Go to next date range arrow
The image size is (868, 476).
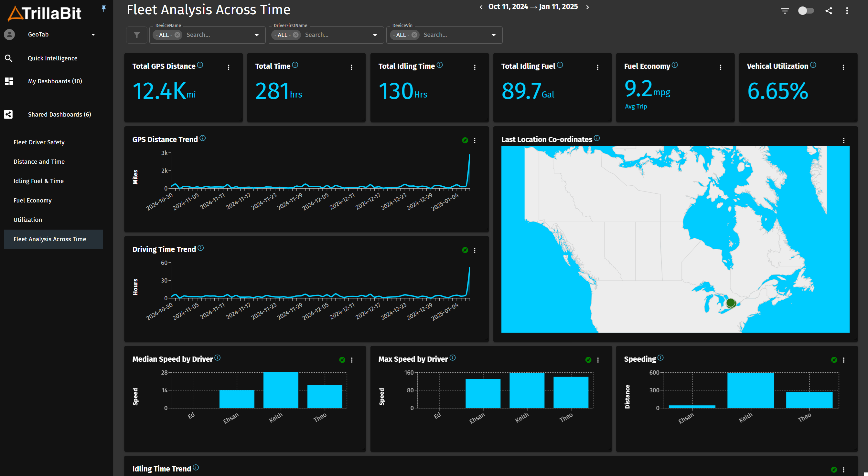pyautogui.click(x=587, y=7)
